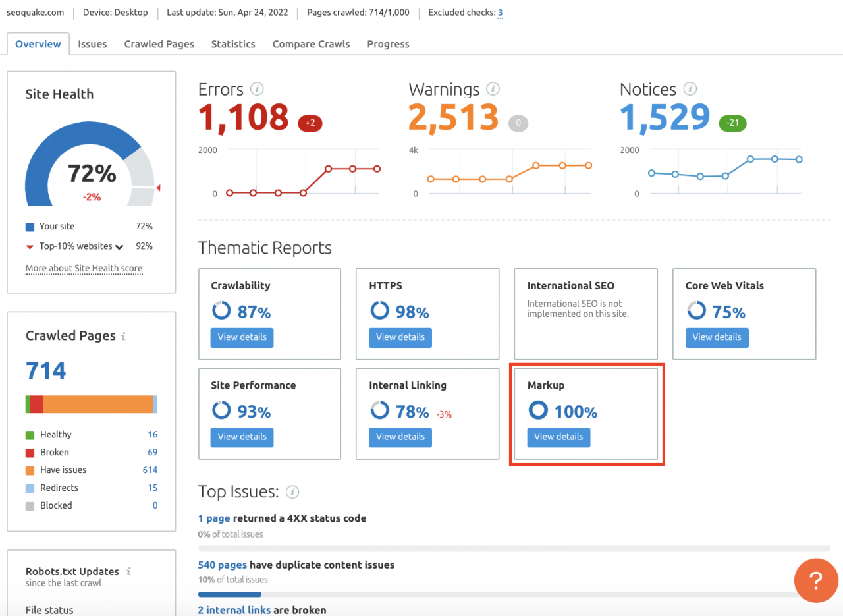Image resolution: width=843 pixels, height=616 pixels.
Task: Go to the Compare Crawls tab
Action: pyautogui.click(x=311, y=44)
